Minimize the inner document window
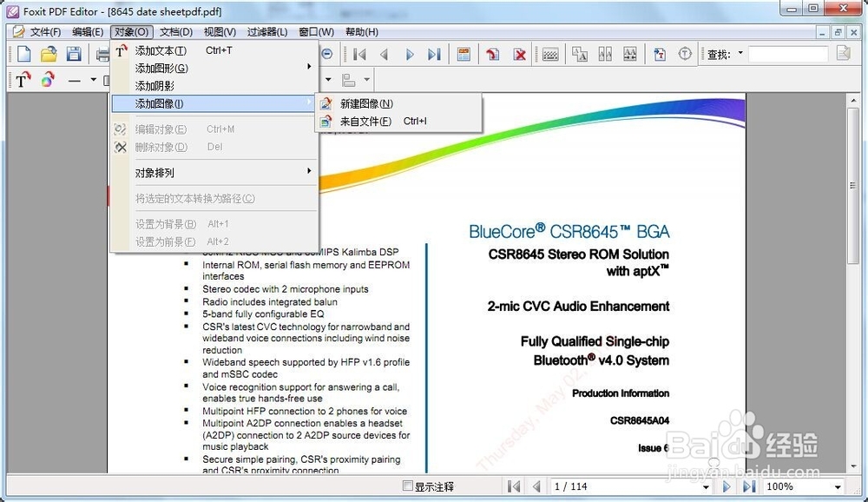The image size is (868, 502). pos(823,33)
